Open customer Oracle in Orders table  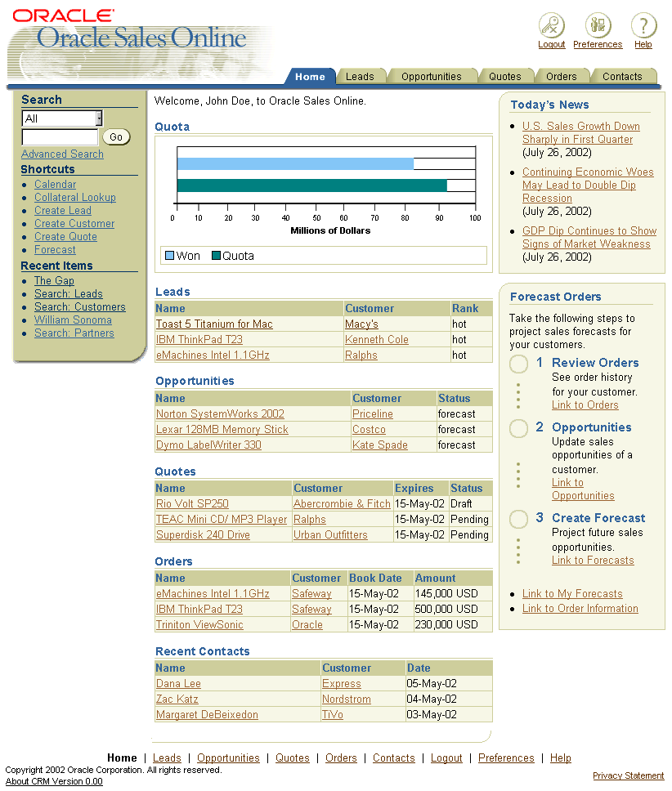pyautogui.click(x=307, y=624)
